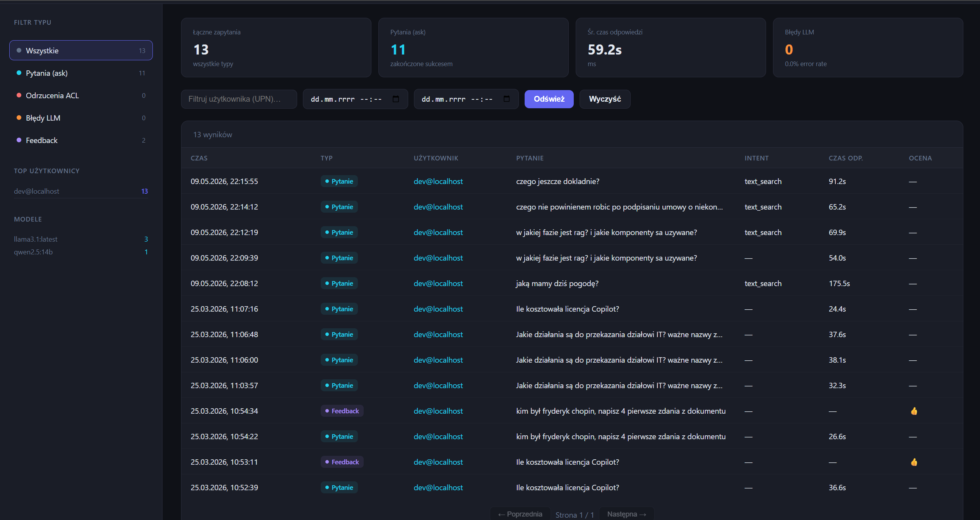The image size is (980, 520).
Task: Open dev@localhost link in 22:15:55 row
Action: 438,181
